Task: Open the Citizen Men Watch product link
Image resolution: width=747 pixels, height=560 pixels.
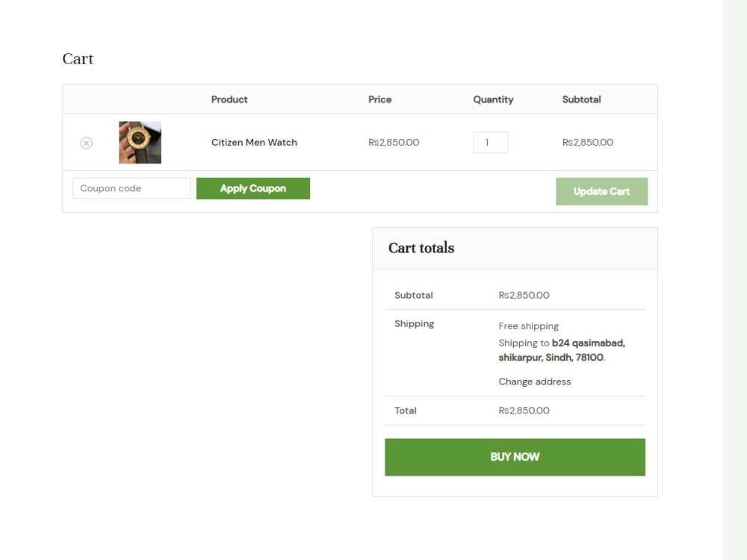Action: 254,142
